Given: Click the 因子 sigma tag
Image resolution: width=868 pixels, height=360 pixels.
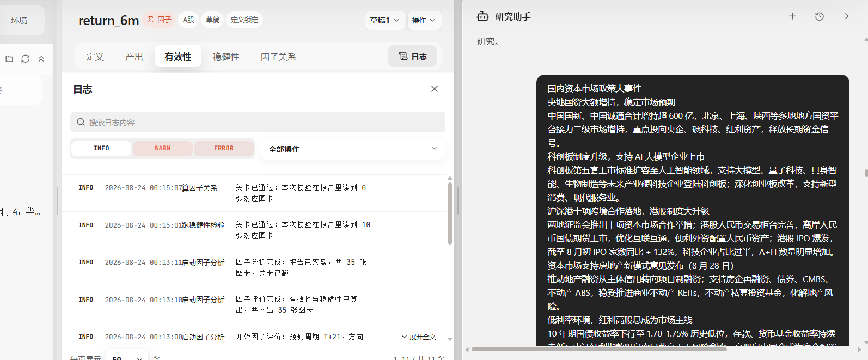Looking at the screenshot, I should (160, 20).
